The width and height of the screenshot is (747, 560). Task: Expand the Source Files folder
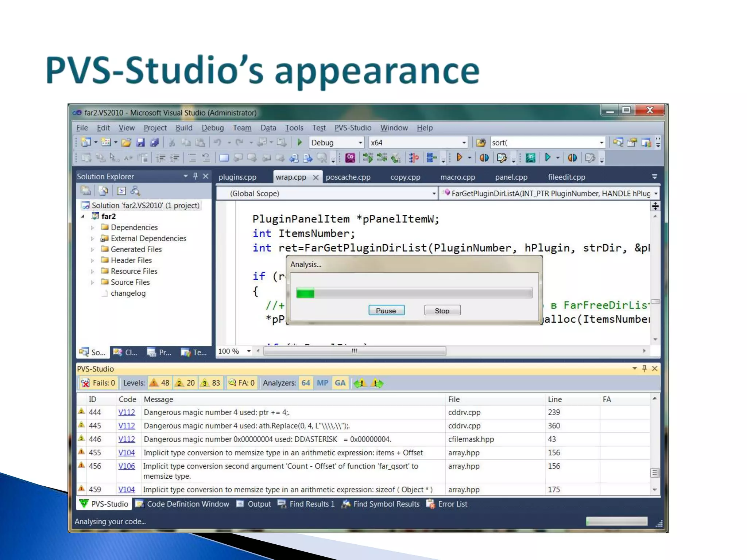tap(92, 283)
